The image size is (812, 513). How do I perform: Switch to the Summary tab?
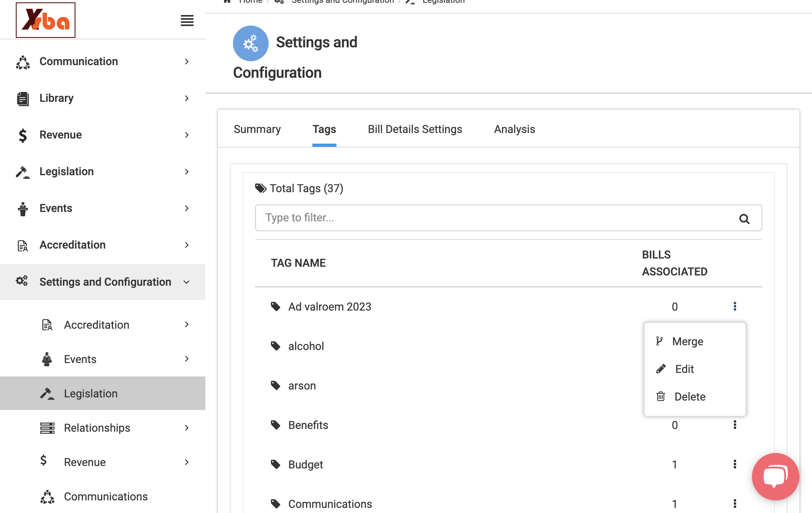click(257, 129)
